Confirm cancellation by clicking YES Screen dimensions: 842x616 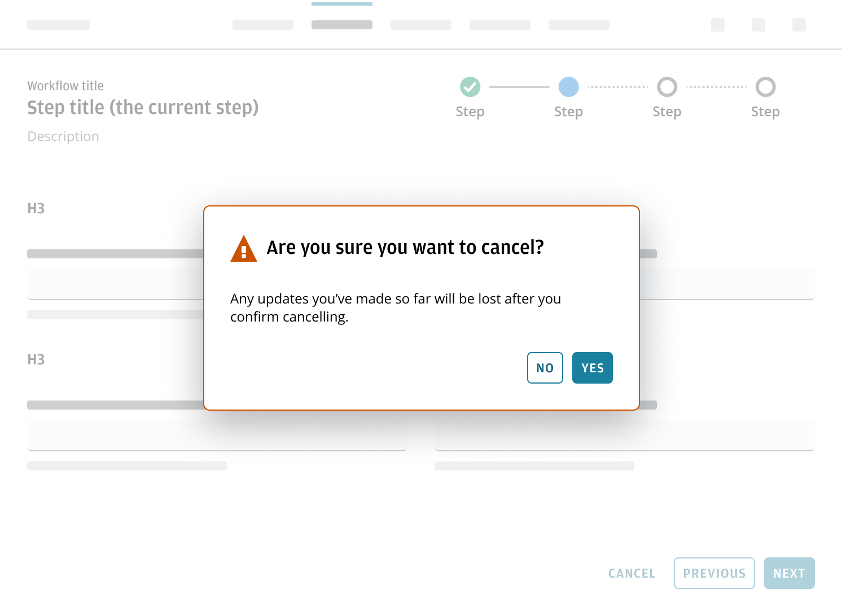[592, 368]
